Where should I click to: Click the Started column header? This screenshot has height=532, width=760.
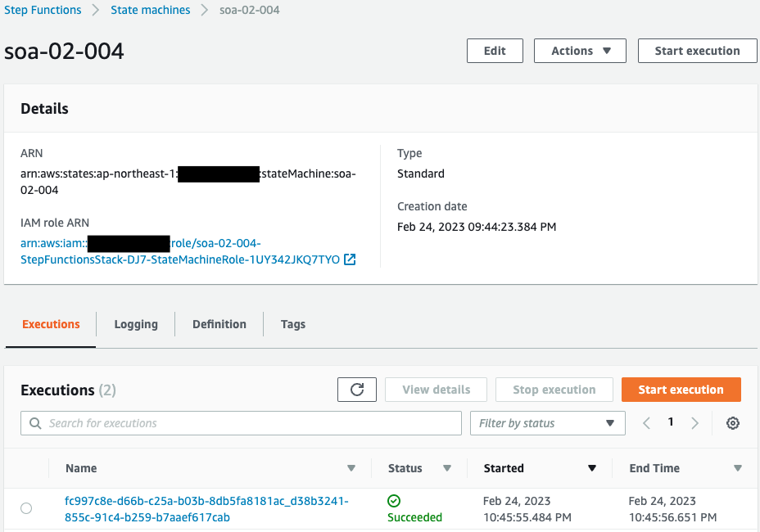click(x=504, y=468)
